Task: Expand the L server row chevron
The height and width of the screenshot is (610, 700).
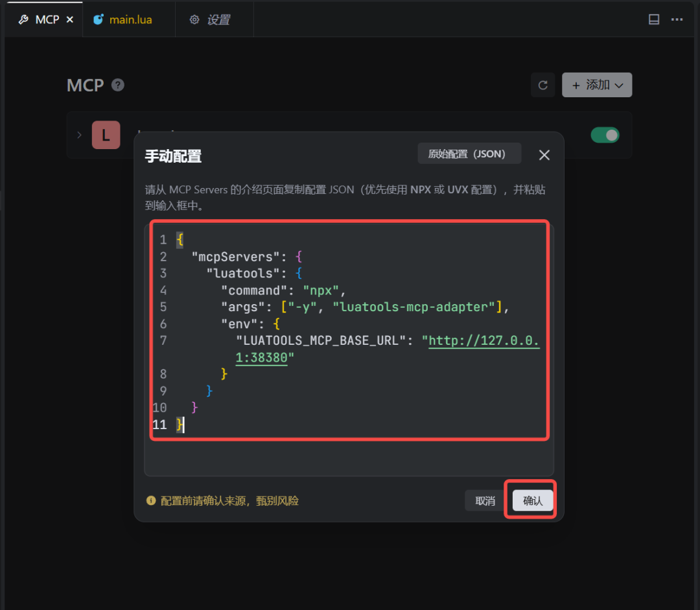Action: coord(80,135)
